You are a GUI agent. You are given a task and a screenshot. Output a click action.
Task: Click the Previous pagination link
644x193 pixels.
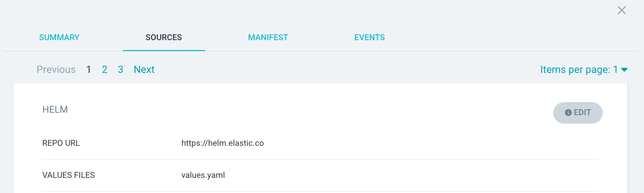coord(56,70)
